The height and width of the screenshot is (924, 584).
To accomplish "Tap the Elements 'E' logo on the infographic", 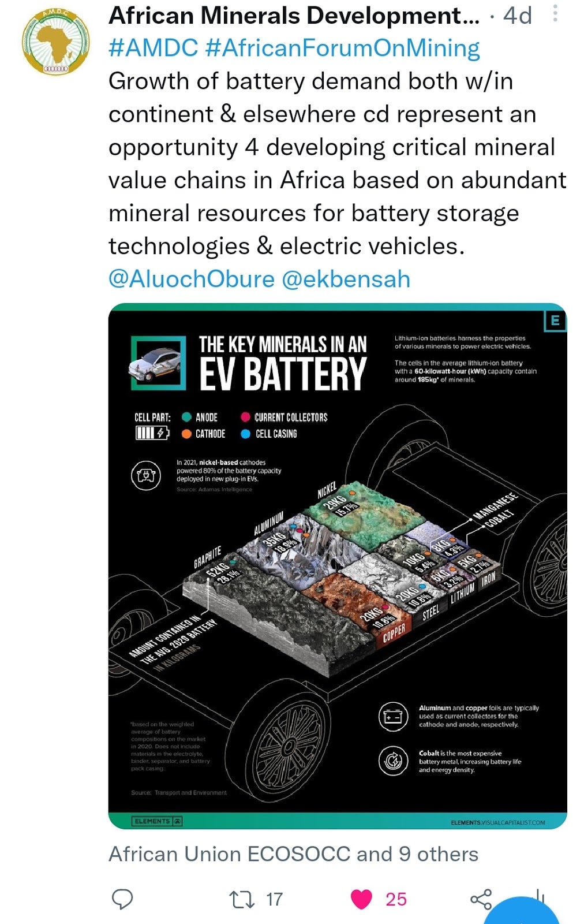I will pyautogui.click(x=555, y=321).
